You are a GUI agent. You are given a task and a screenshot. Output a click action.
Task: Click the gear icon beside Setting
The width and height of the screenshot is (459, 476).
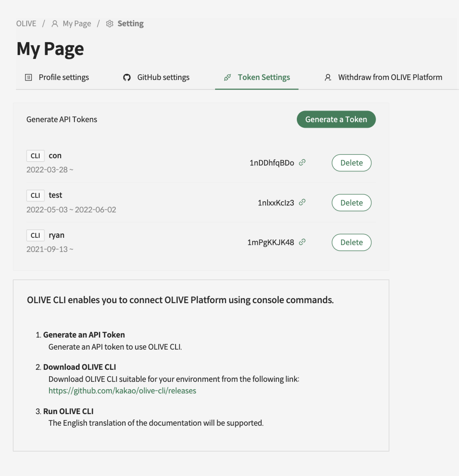[x=109, y=24]
